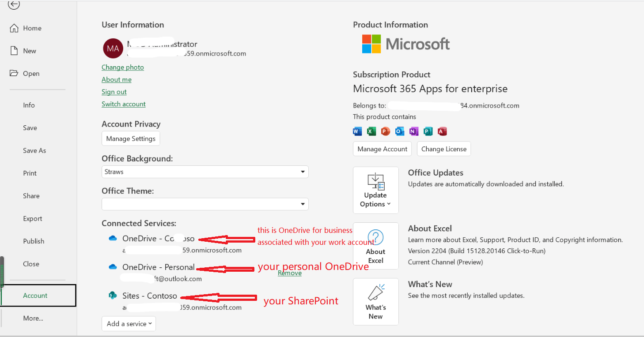644x337 pixels.
Task: Open the Office Background dropdown
Action: point(205,172)
